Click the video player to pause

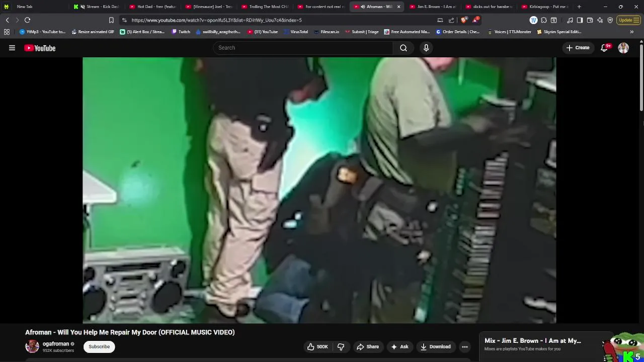319,190
